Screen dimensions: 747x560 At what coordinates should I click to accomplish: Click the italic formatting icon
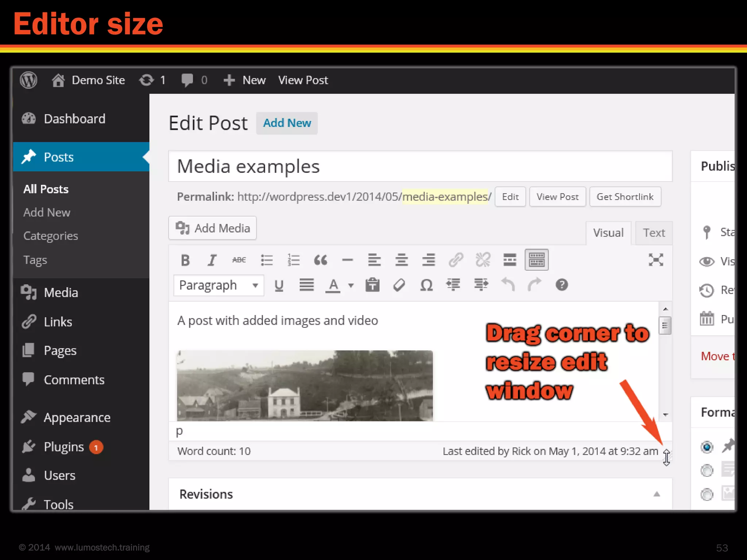(212, 260)
